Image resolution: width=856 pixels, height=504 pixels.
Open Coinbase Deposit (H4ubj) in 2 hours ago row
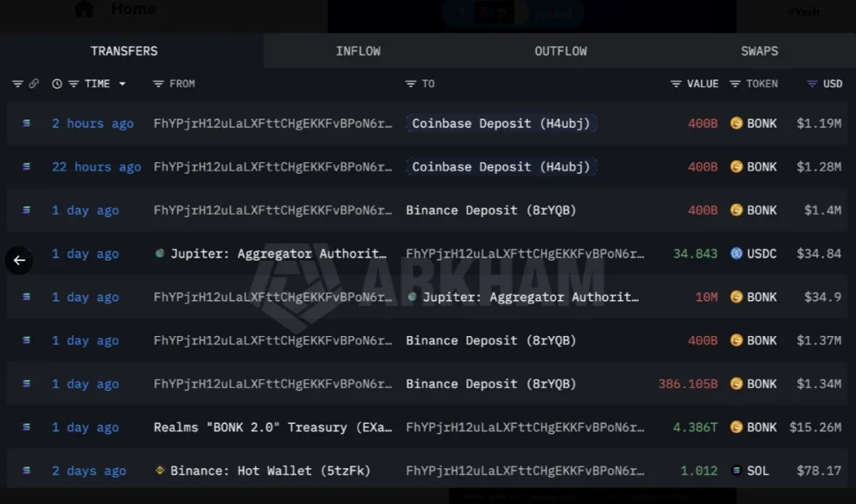coord(502,124)
